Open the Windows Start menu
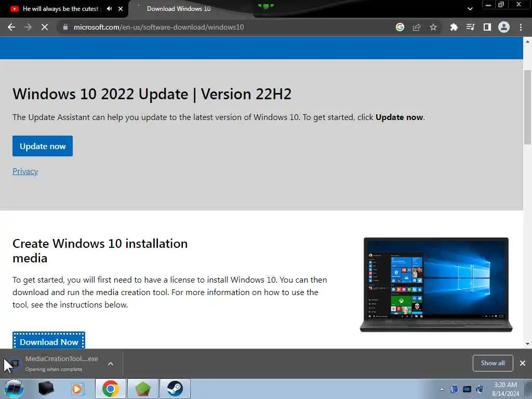The height and width of the screenshot is (399, 532). (14, 389)
